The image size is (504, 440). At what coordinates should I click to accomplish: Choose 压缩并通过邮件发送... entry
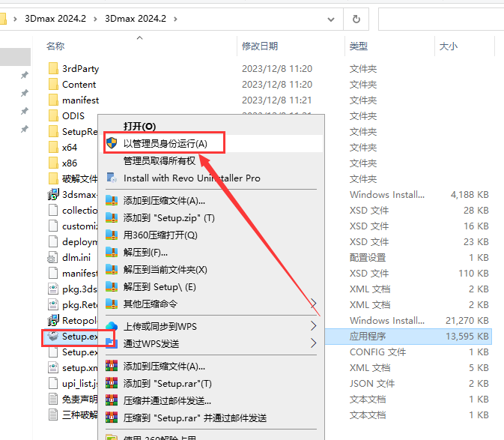coord(167,401)
